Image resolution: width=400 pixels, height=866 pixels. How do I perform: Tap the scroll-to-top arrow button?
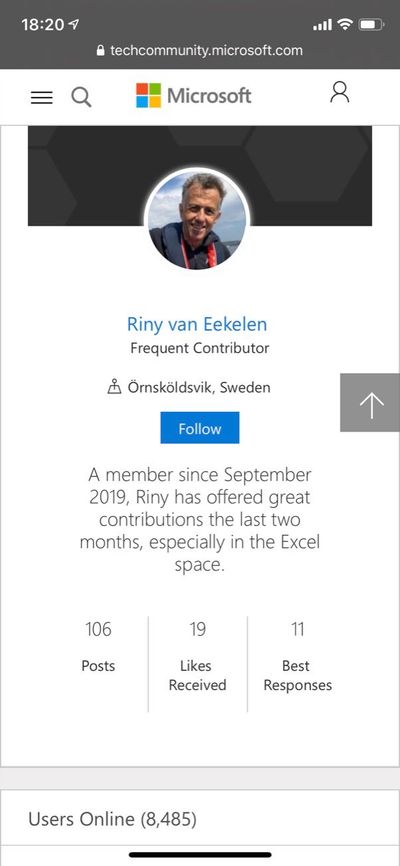(370, 403)
